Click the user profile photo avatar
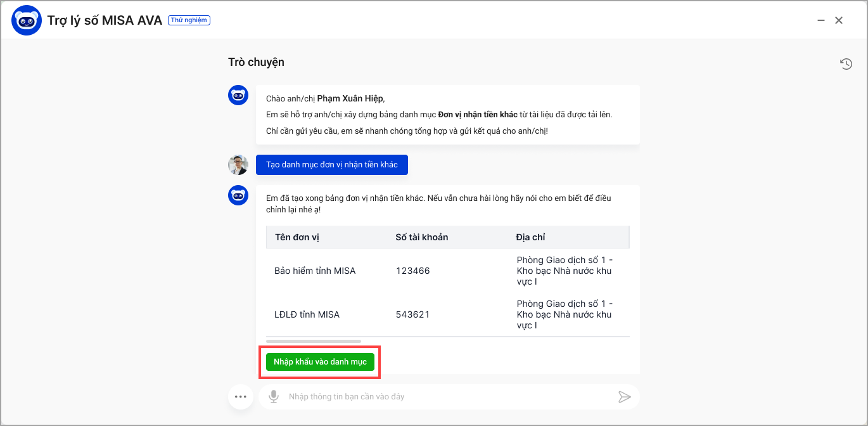This screenshot has height=426, width=868. tap(238, 165)
